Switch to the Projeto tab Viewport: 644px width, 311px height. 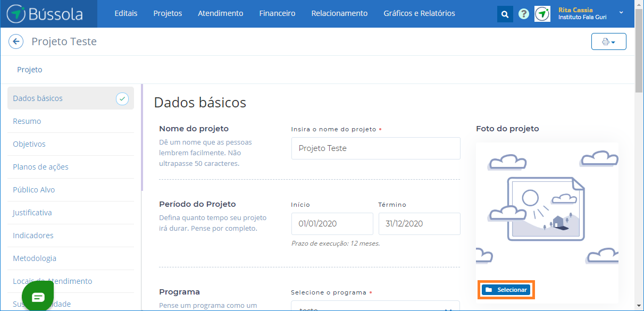coord(30,70)
